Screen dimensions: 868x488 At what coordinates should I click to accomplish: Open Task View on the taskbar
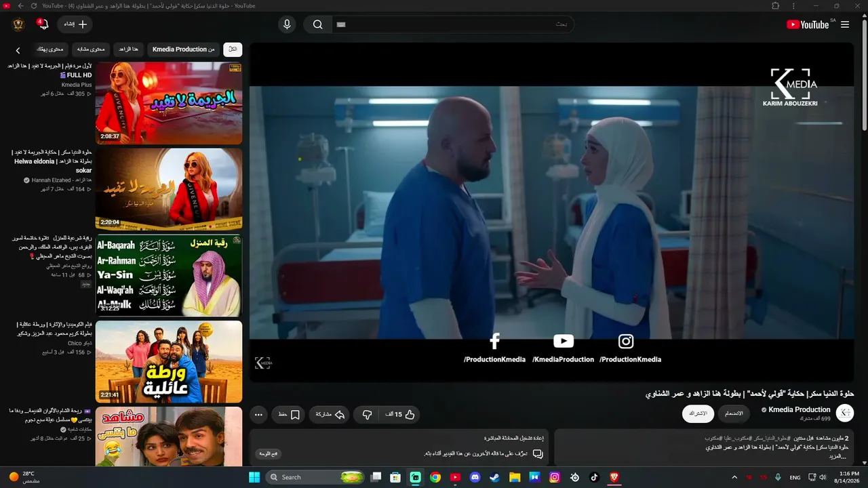point(376,477)
